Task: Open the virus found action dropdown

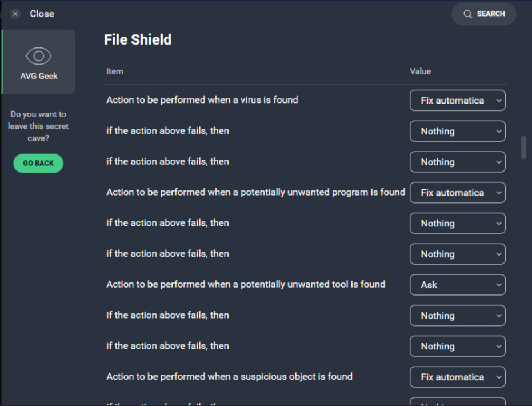Action: (x=457, y=100)
